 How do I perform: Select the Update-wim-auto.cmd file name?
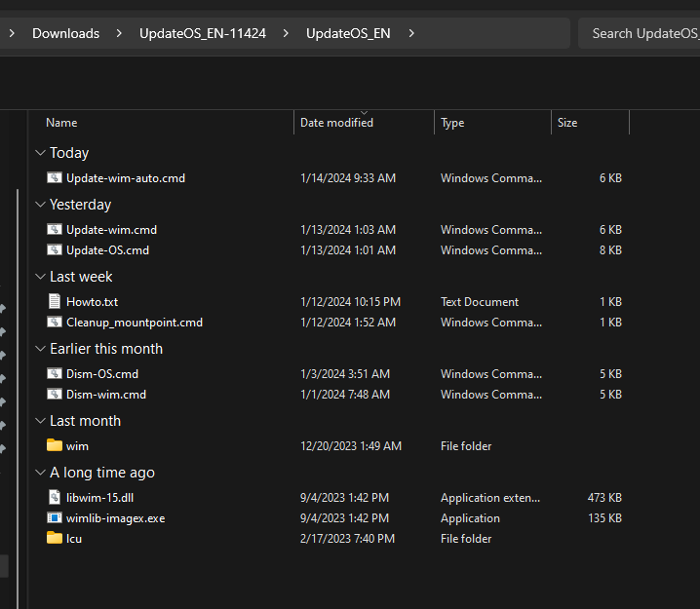pyautogui.click(x=126, y=178)
